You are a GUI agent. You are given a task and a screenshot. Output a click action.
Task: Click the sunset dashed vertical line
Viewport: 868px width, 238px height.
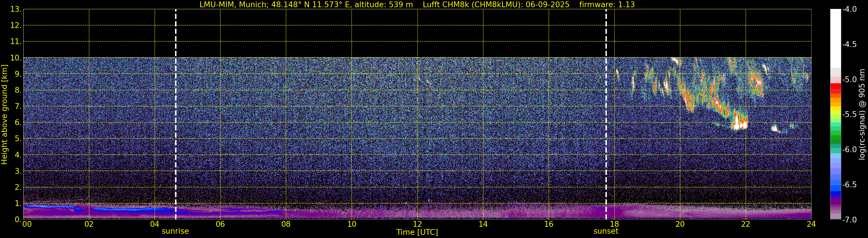[x=606, y=114]
